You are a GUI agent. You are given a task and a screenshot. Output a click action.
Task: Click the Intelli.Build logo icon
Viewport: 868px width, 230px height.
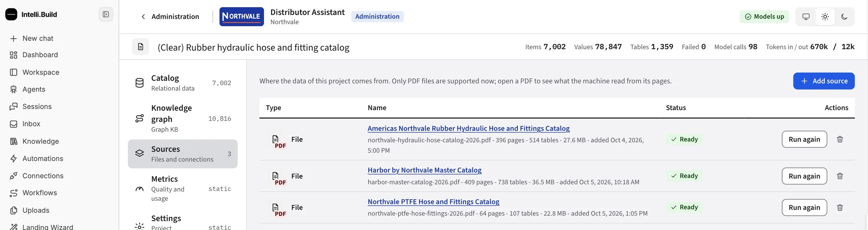pos(11,14)
